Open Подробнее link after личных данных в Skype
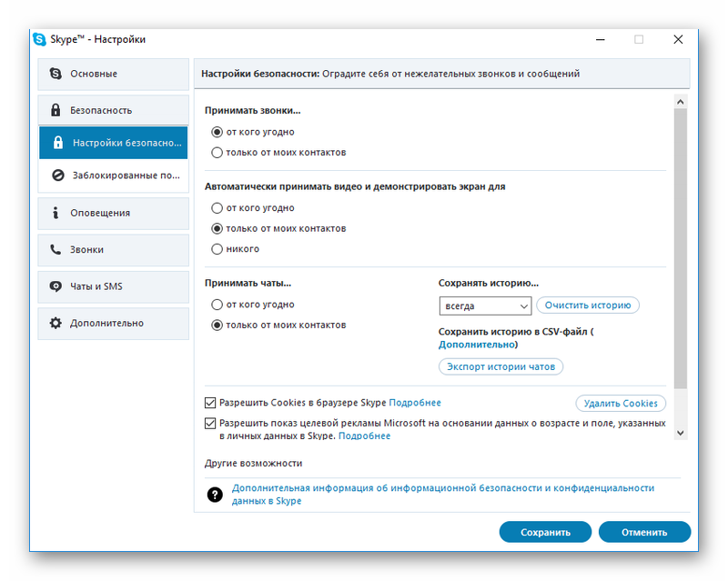Screen dimensions: 728x581 point(365,436)
